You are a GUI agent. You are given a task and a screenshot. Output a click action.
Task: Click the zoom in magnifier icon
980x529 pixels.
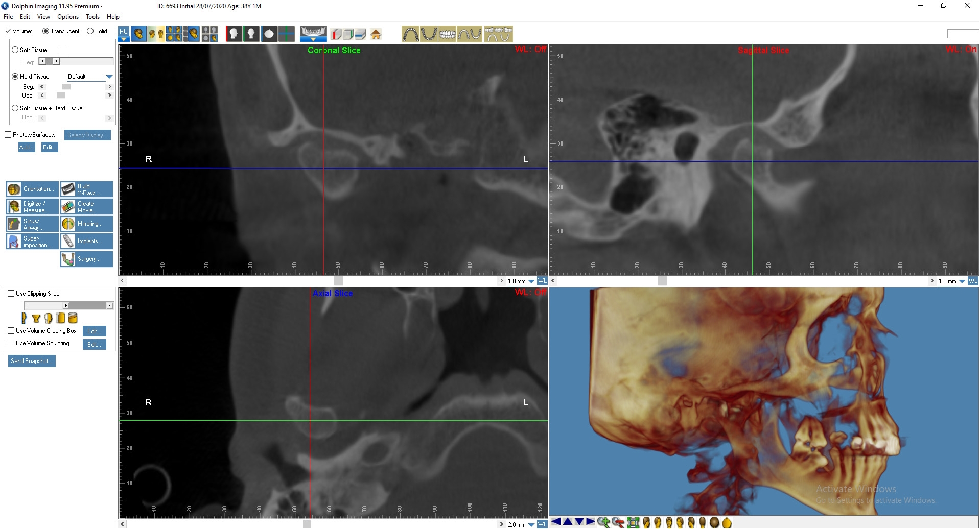click(603, 522)
